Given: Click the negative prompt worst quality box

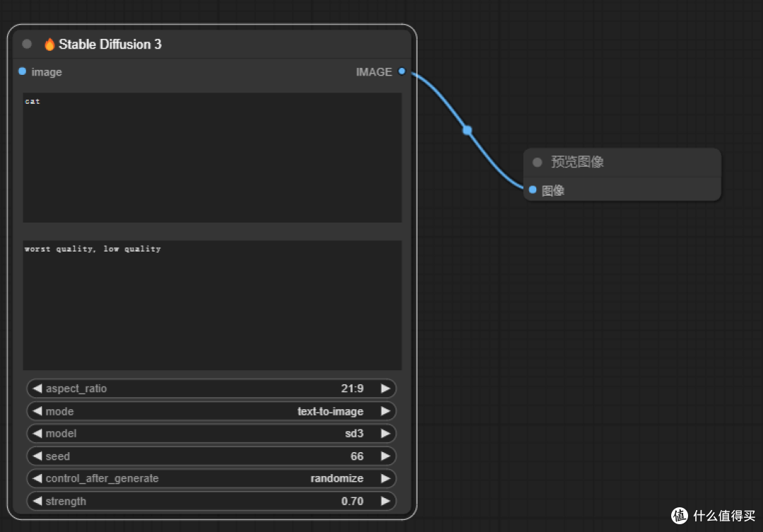Looking at the screenshot, I should (x=212, y=305).
